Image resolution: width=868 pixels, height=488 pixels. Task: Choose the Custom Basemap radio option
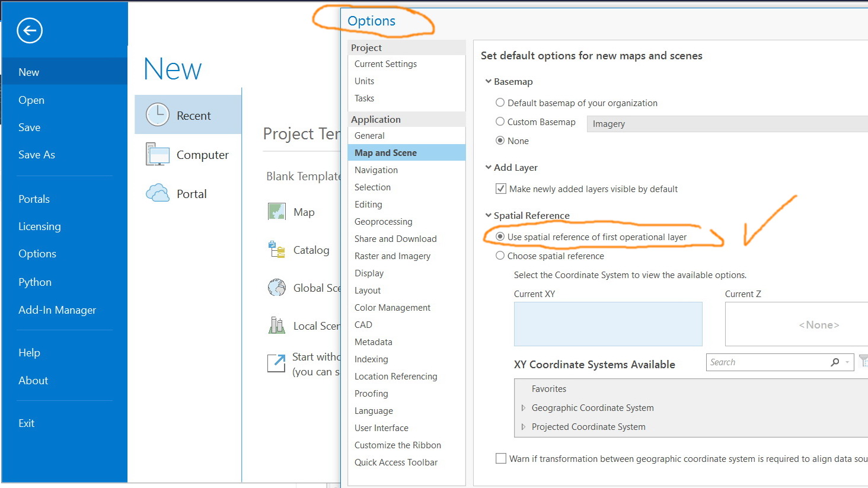click(500, 122)
